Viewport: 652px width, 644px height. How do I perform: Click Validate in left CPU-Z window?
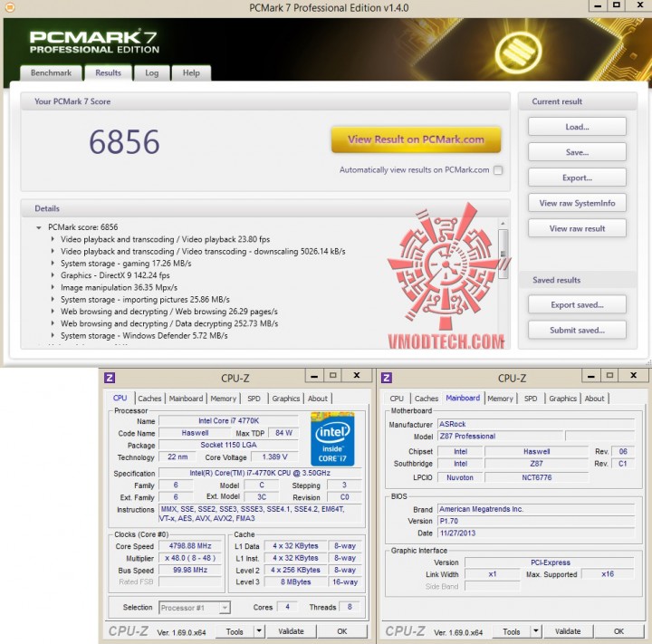[291, 631]
